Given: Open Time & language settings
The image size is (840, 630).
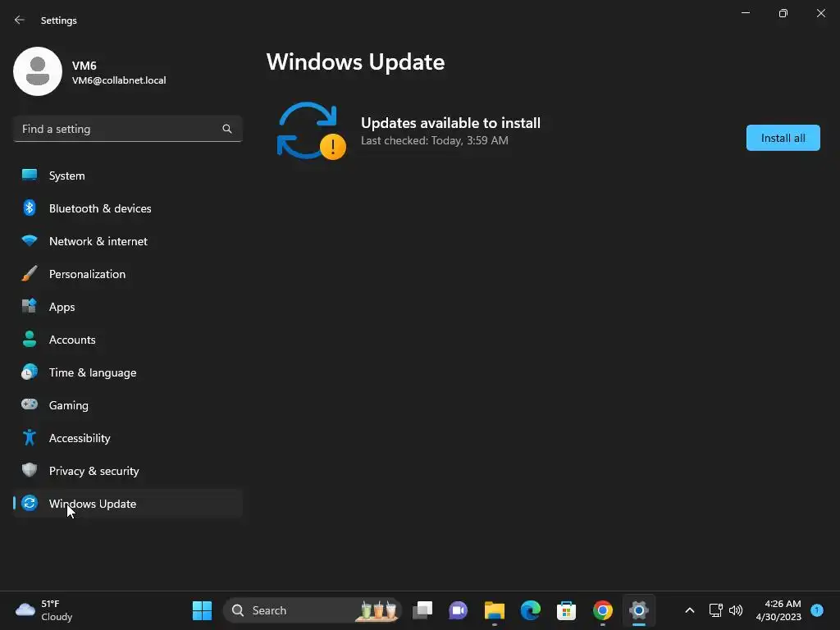Looking at the screenshot, I should (x=127, y=372).
